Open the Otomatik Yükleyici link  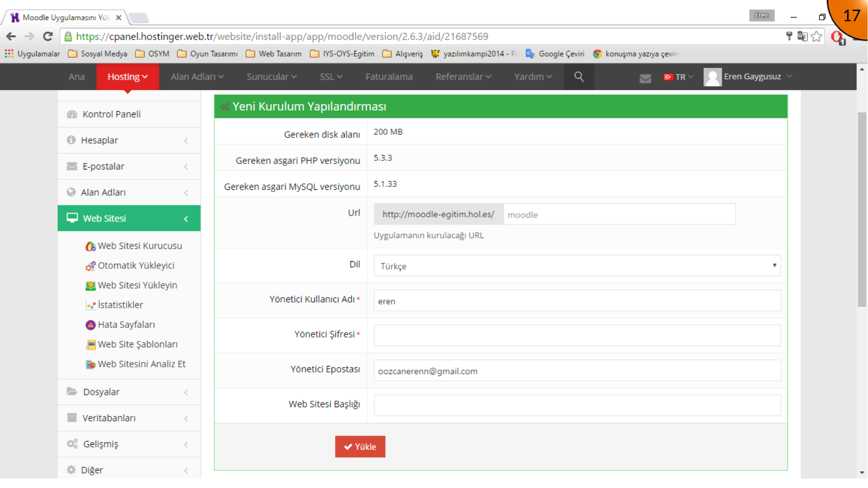[136, 266]
